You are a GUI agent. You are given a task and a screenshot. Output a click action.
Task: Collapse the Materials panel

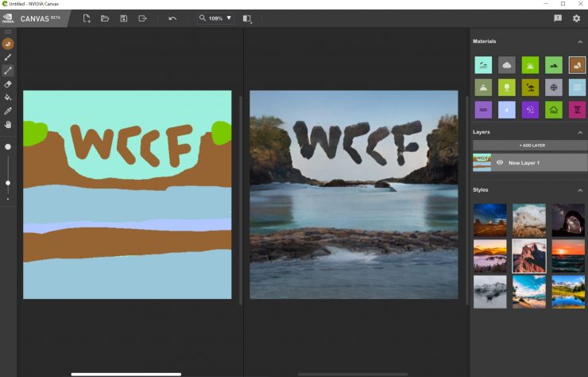[x=580, y=41]
